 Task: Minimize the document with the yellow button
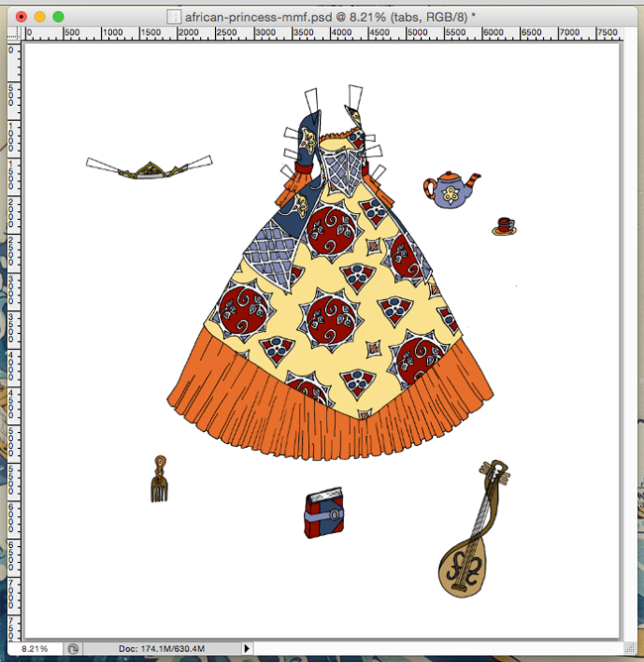pyautogui.click(x=40, y=17)
